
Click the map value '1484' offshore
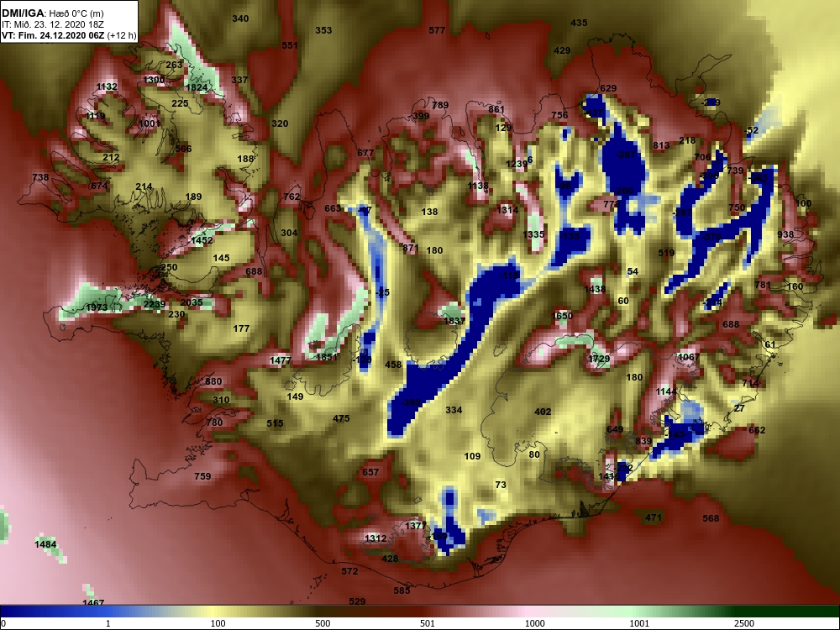pos(45,544)
